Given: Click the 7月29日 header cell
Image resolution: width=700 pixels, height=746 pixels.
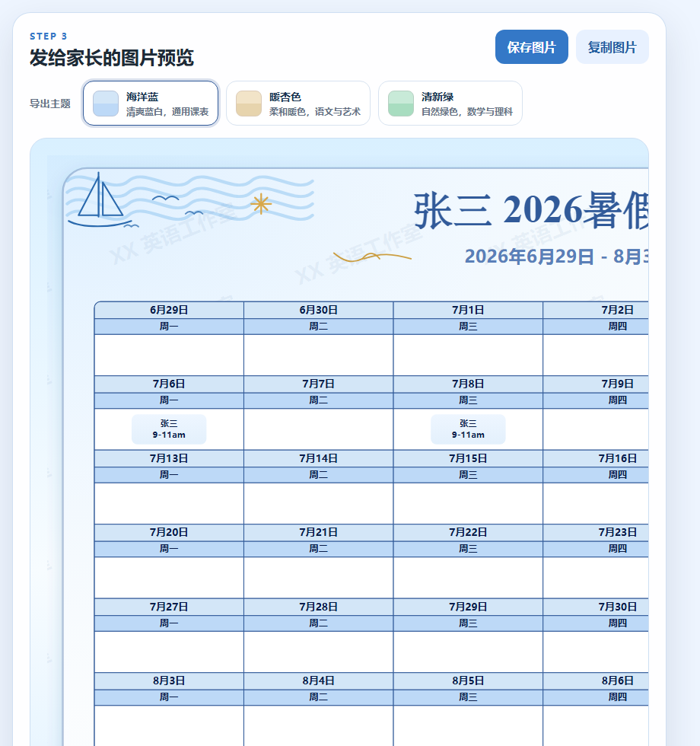Looking at the screenshot, I should [x=468, y=607].
